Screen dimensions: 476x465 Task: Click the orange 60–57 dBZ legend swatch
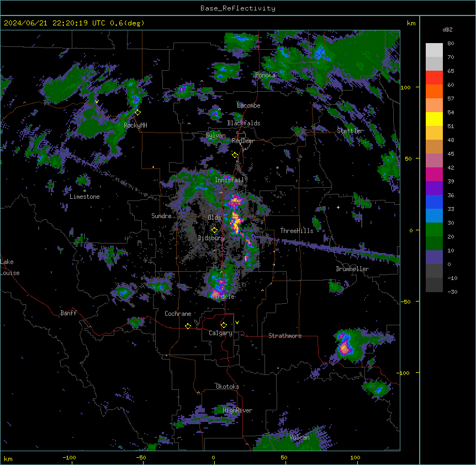coord(434,91)
